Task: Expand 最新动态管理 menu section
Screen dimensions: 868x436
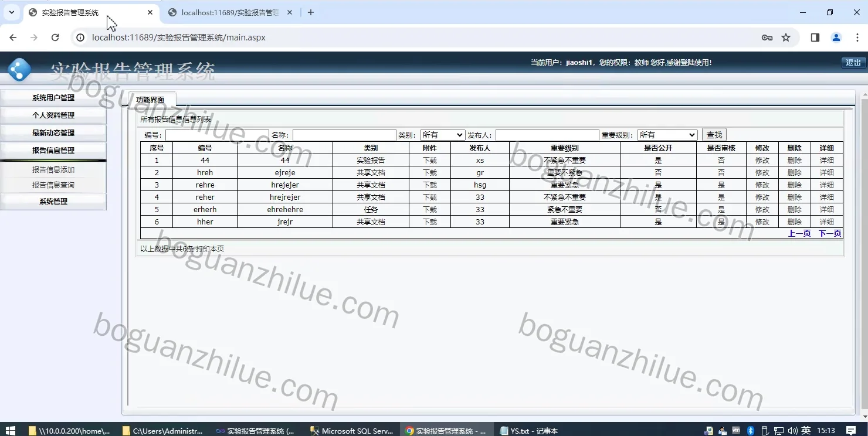Action: (53, 133)
